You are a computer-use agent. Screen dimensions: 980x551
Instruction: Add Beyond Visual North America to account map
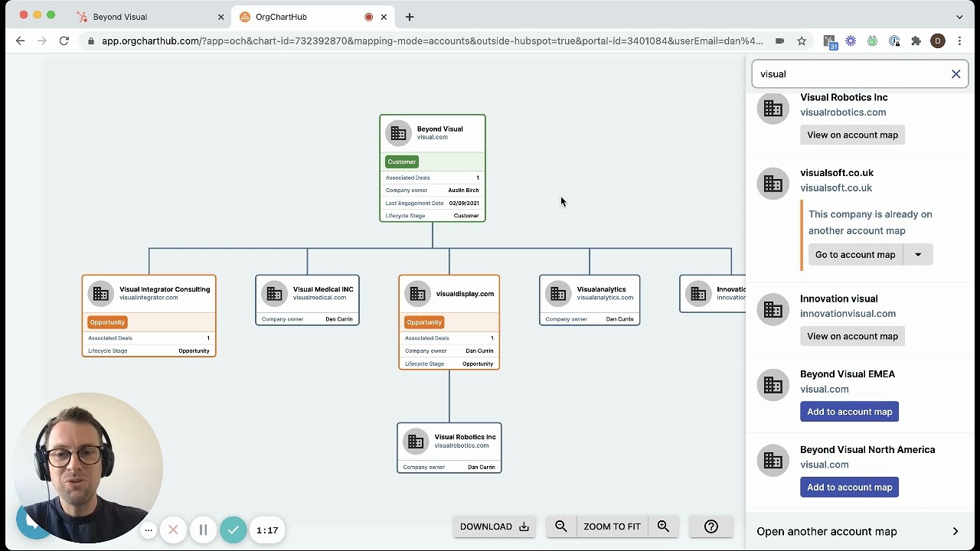coord(850,487)
